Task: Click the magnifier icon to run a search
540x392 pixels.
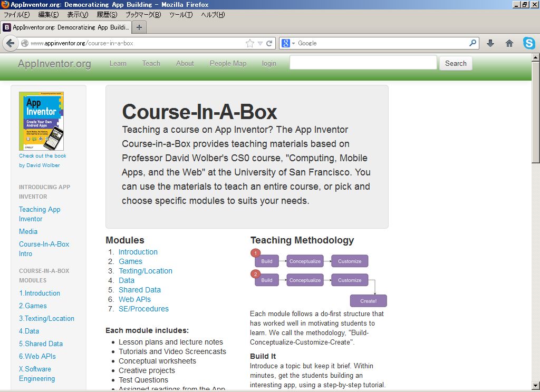Action: tap(472, 43)
